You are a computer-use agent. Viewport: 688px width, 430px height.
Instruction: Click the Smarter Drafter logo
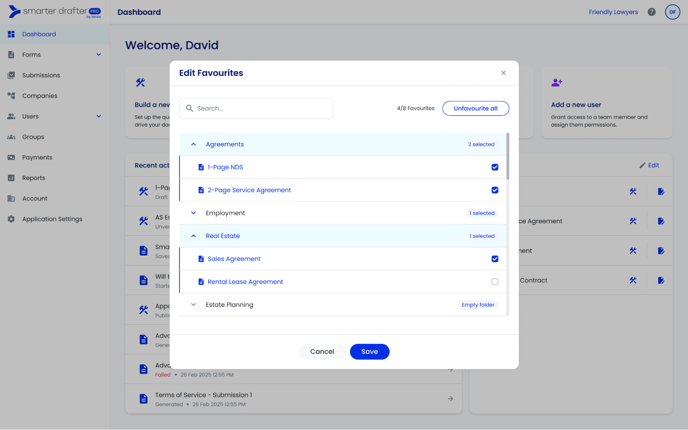(x=54, y=12)
